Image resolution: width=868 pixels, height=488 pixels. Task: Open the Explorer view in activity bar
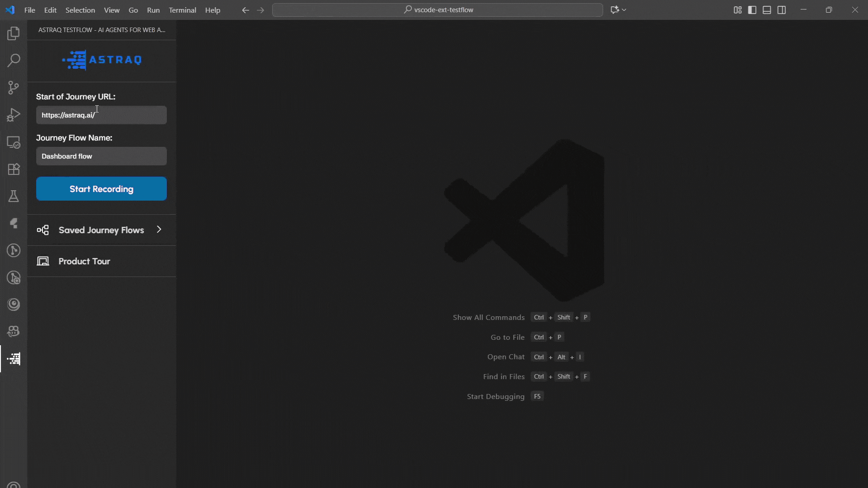[14, 33]
